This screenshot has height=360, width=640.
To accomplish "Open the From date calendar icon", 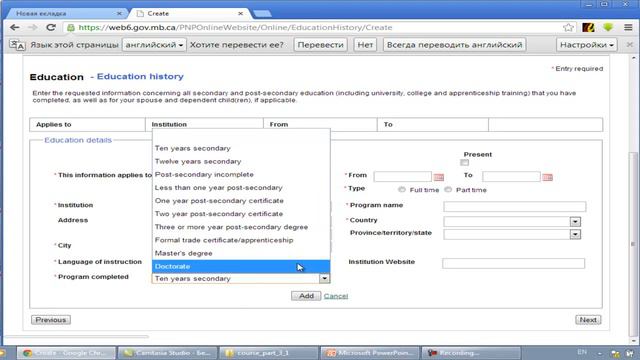I will [x=438, y=177].
